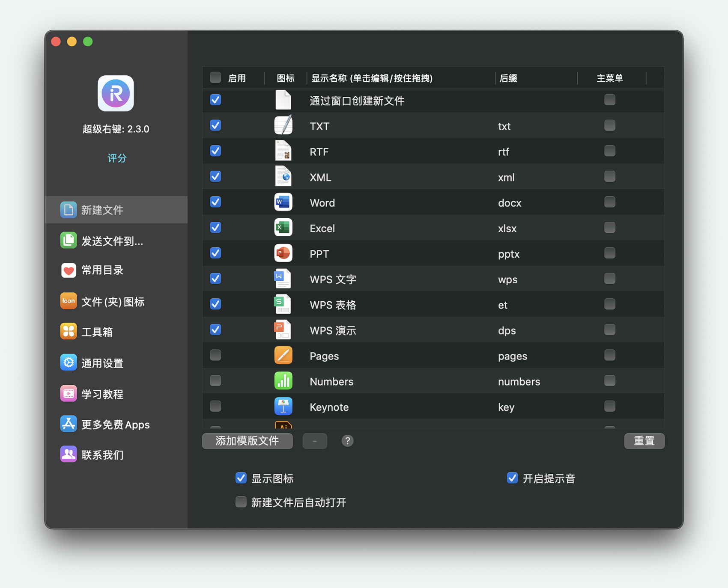Click the pptx suffix cell
Screen dimensions: 728x588
click(x=509, y=254)
